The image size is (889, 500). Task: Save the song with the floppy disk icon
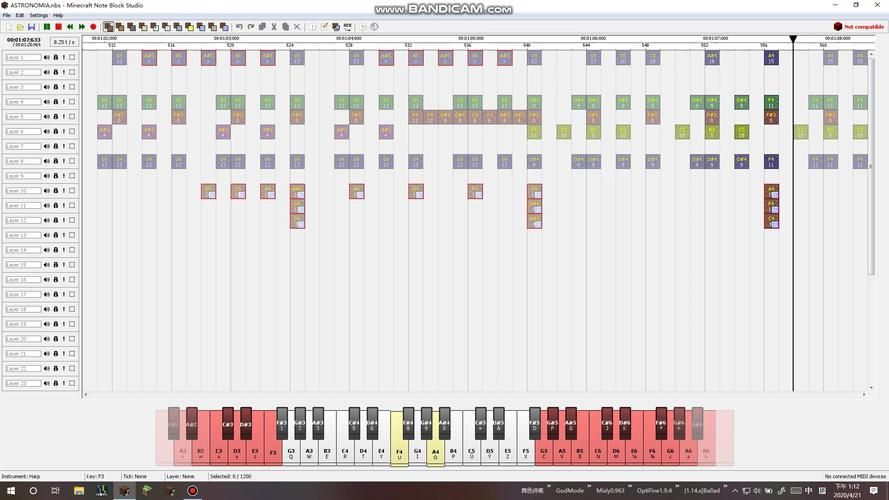(x=31, y=27)
